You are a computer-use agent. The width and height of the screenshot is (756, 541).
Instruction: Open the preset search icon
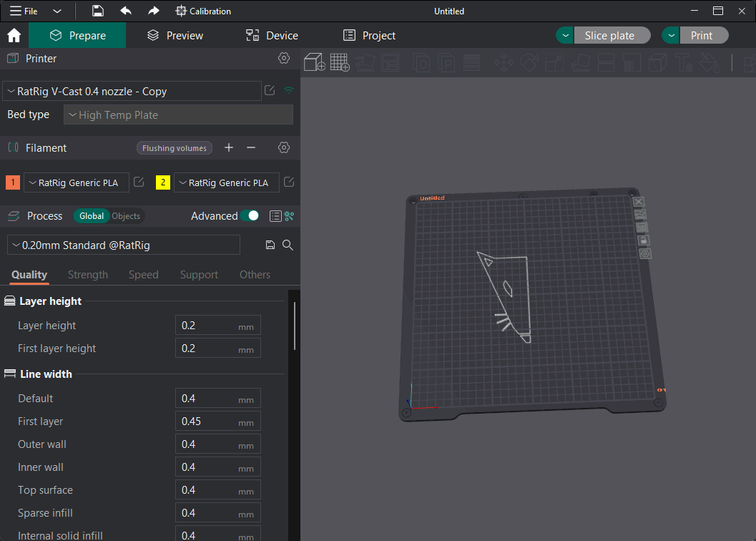pos(288,245)
